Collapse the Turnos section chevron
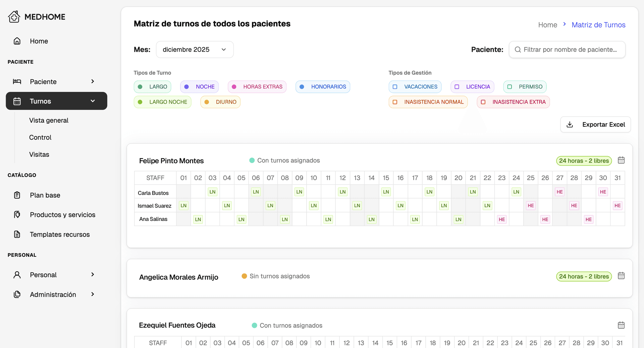This screenshot has height=348, width=644. click(x=93, y=101)
